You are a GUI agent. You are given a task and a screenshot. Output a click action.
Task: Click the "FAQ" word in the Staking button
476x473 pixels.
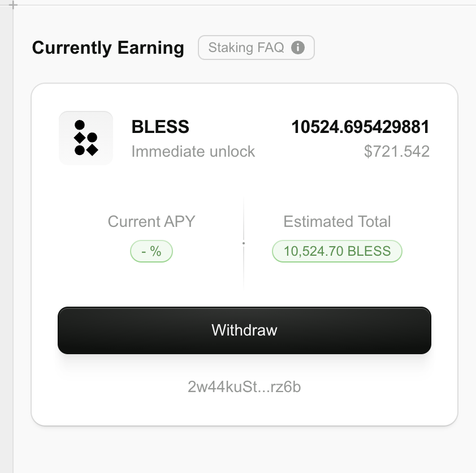pos(271,48)
